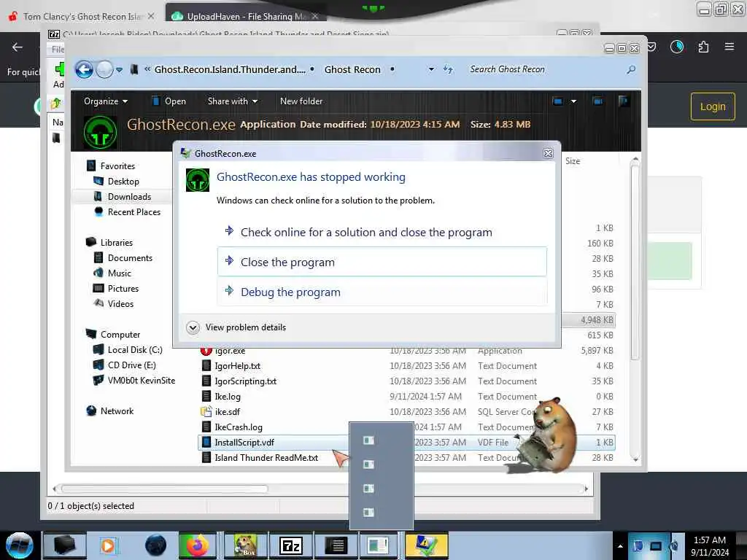Viewport: 747px width, 560px height.
Task: Open the Windows Media Player taskbar icon
Action: pyautogui.click(x=108, y=545)
